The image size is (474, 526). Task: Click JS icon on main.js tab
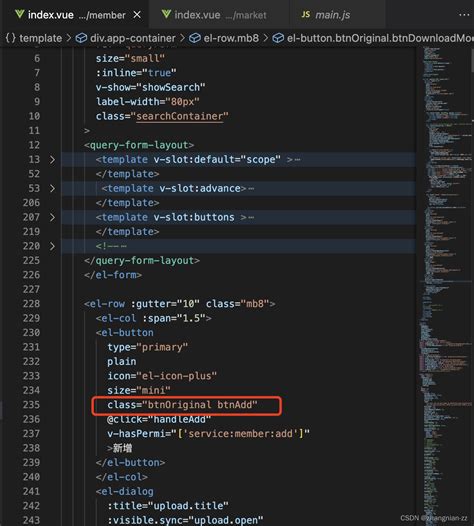click(x=306, y=14)
